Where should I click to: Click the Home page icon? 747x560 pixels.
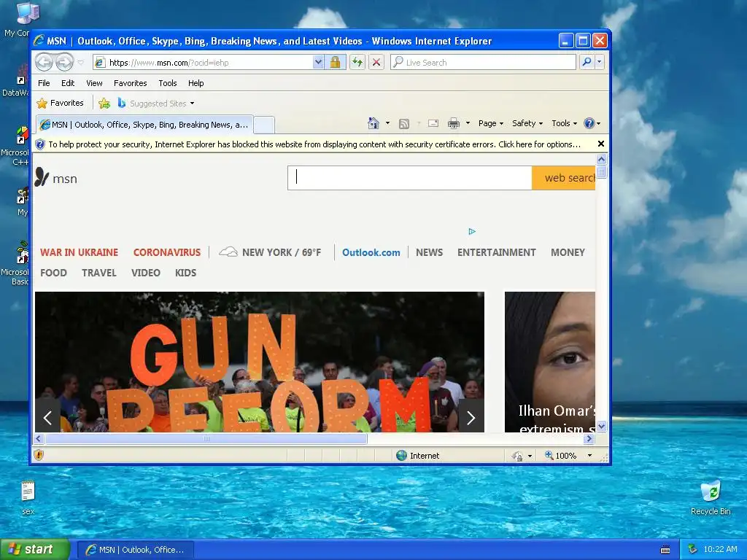[x=373, y=123]
